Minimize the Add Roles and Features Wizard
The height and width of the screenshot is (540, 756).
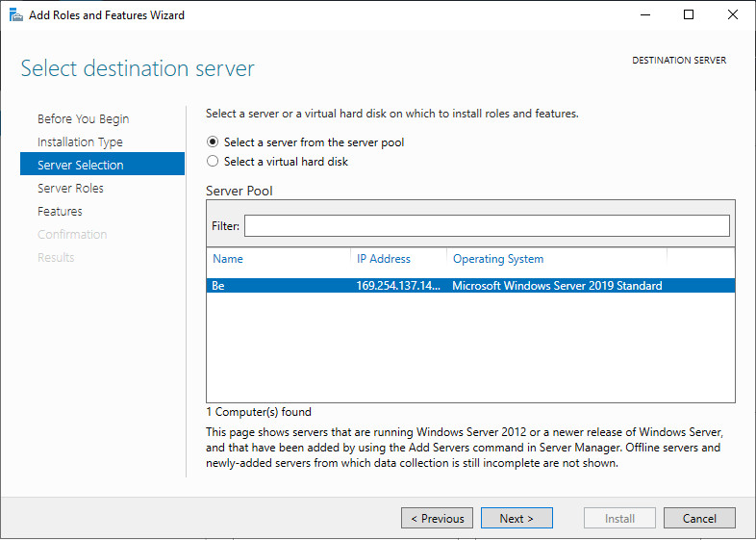coord(644,15)
